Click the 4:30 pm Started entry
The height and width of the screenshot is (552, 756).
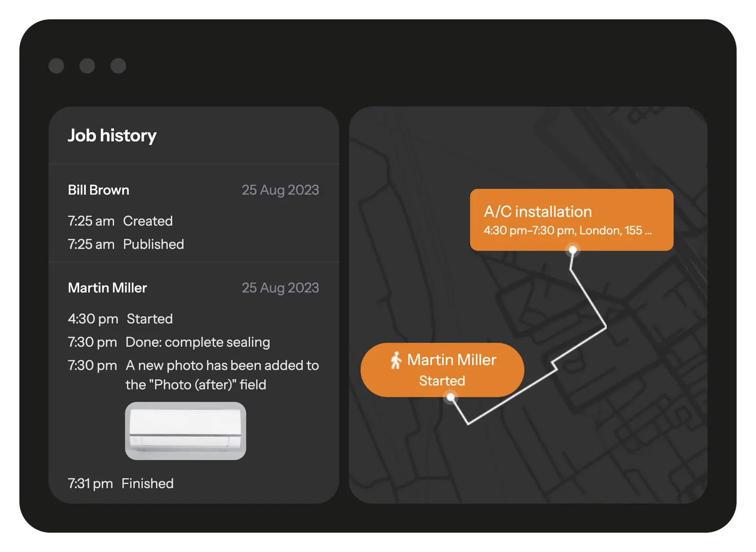click(120, 319)
